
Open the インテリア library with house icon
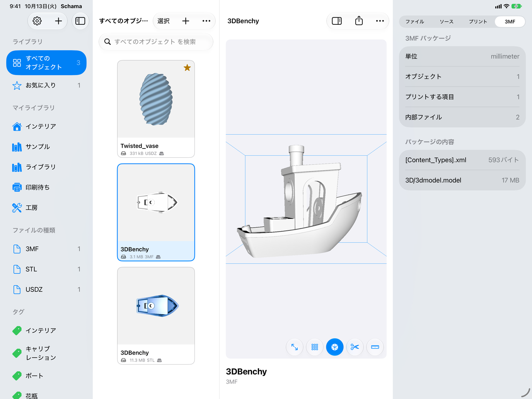pos(46,126)
